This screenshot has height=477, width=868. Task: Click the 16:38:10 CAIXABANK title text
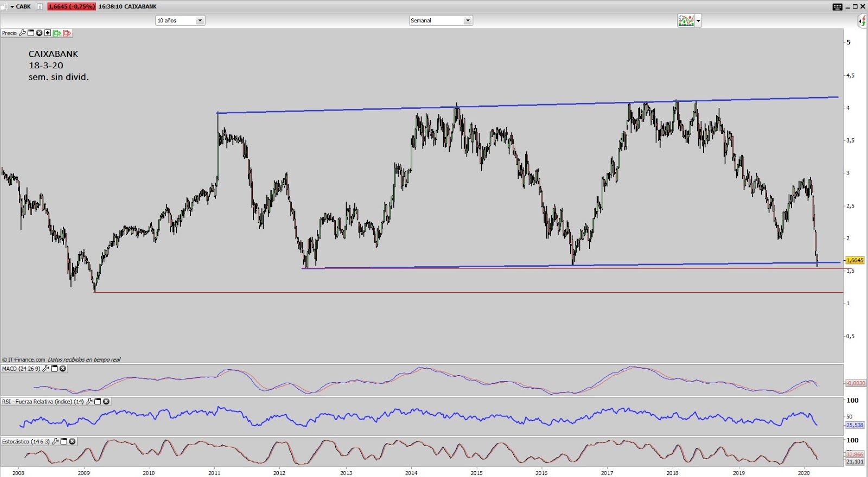[x=127, y=7]
